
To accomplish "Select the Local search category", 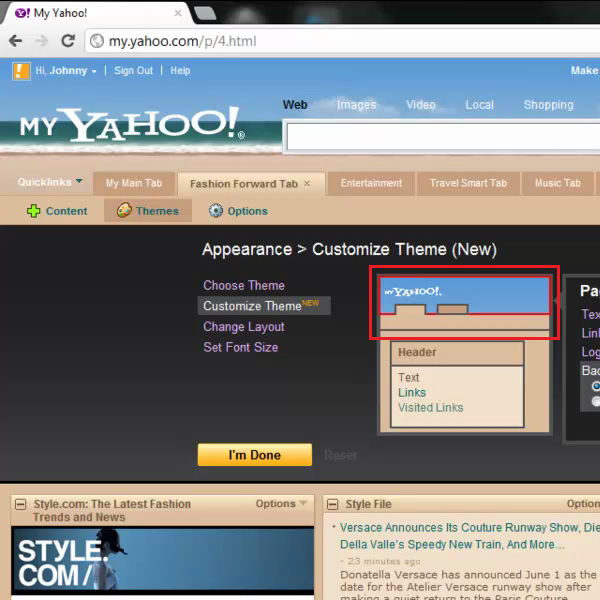I will [479, 105].
